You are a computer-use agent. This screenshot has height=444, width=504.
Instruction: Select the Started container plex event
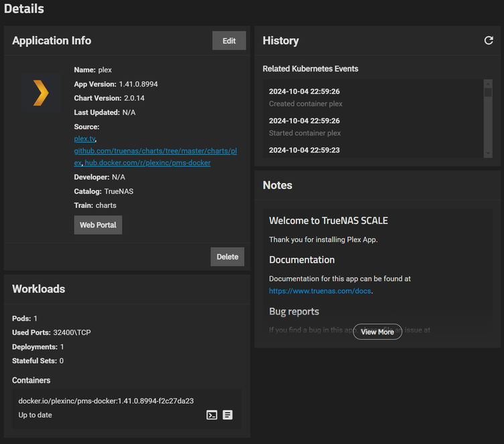[x=305, y=133]
